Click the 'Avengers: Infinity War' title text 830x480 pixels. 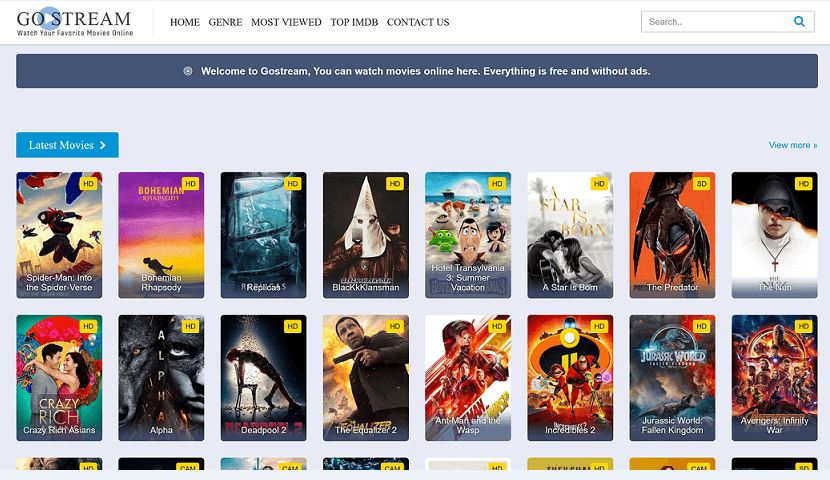[x=774, y=425]
